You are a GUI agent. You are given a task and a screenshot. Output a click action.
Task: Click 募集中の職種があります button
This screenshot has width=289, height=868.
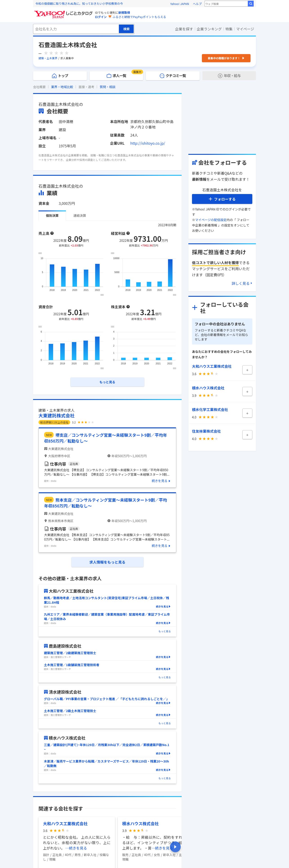(x=226, y=58)
